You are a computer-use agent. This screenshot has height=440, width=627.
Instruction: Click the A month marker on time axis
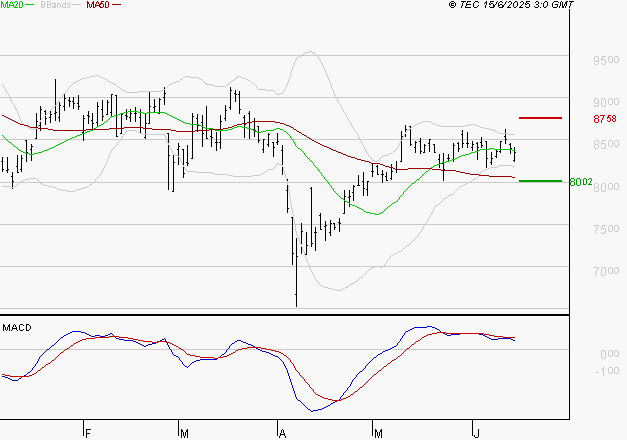pyautogui.click(x=283, y=433)
